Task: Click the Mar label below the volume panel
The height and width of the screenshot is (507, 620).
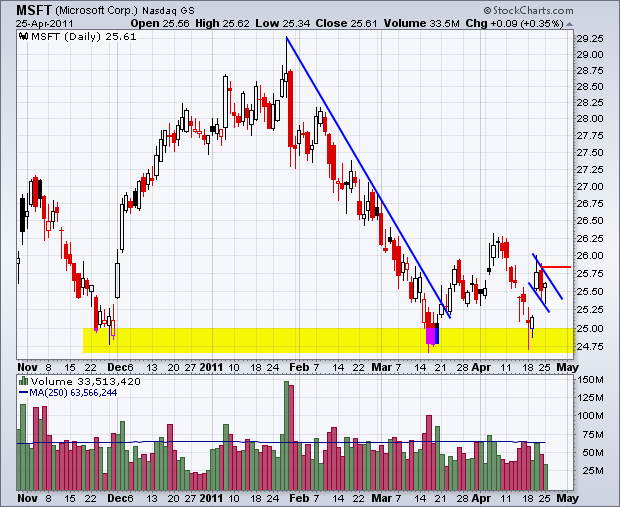Action: point(382,498)
